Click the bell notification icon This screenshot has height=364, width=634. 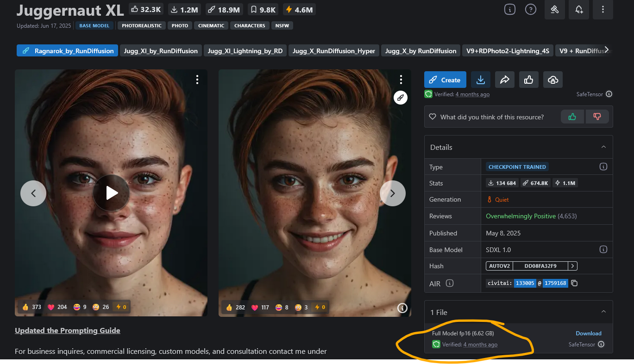point(579,10)
